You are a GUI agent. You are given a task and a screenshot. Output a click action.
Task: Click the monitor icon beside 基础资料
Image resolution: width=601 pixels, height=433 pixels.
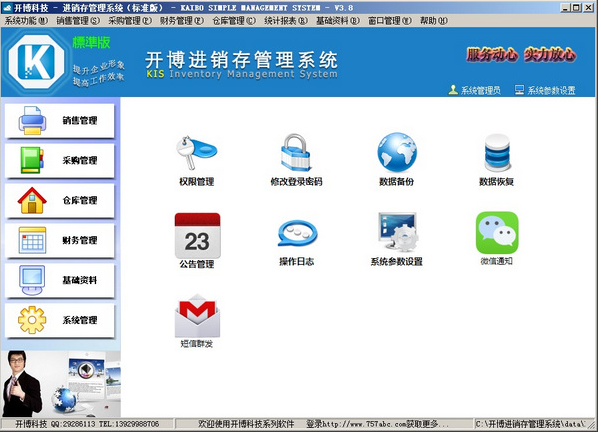pyautogui.click(x=32, y=280)
